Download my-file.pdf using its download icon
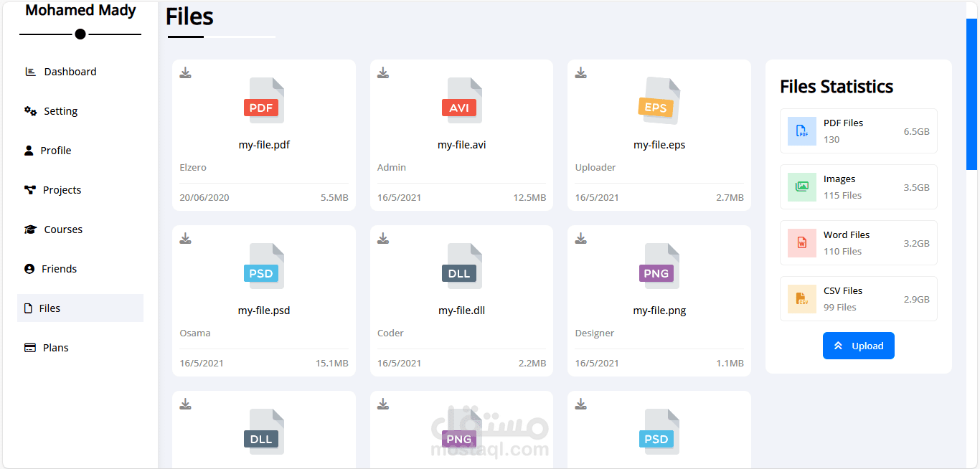This screenshot has width=980, height=469. [x=185, y=72]
